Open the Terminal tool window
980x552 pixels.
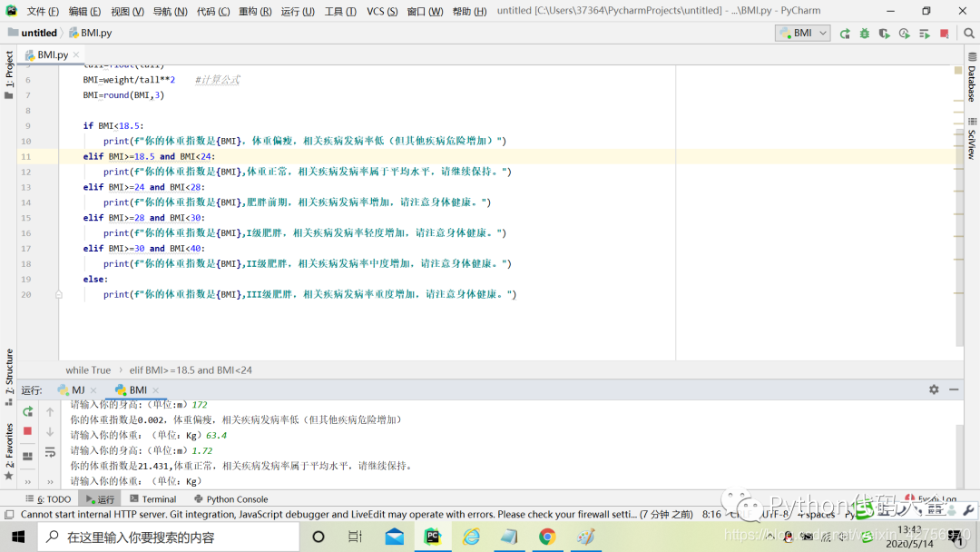152,498
